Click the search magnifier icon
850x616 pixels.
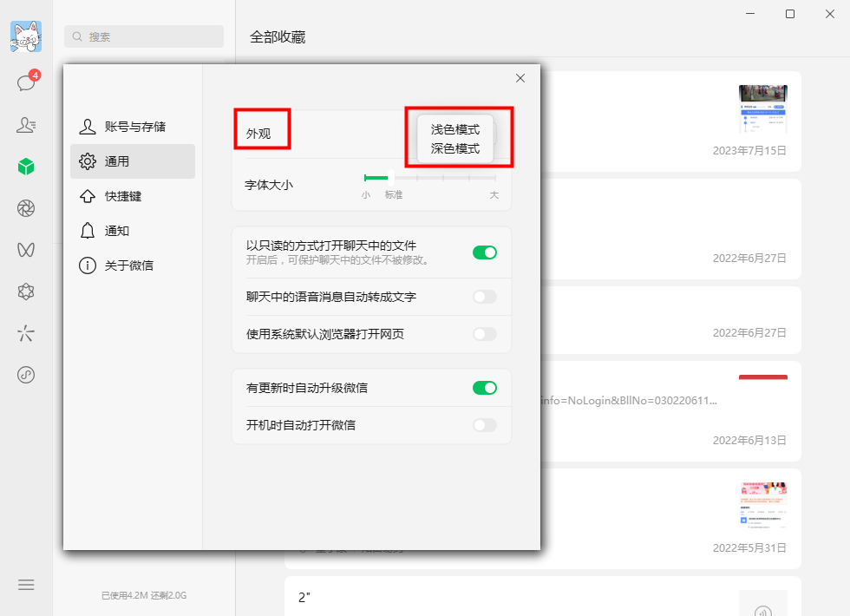tap(77, 36)
